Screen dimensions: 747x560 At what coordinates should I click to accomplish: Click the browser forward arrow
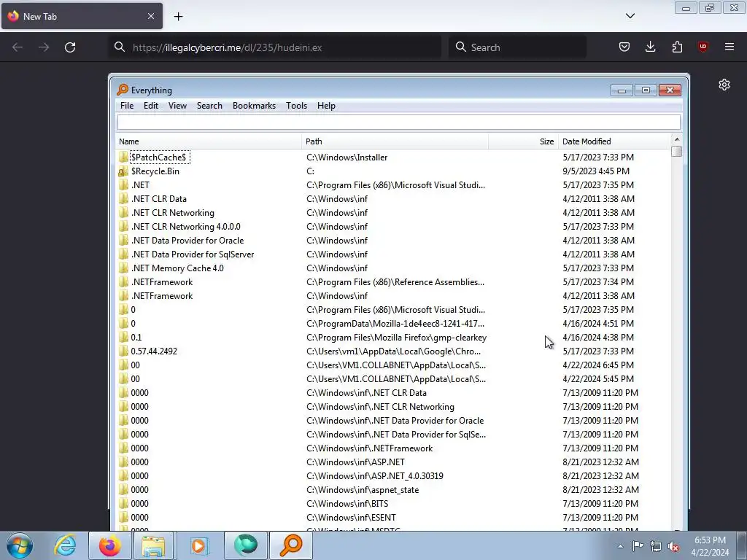pyautogui.click(x=44, y=47)
